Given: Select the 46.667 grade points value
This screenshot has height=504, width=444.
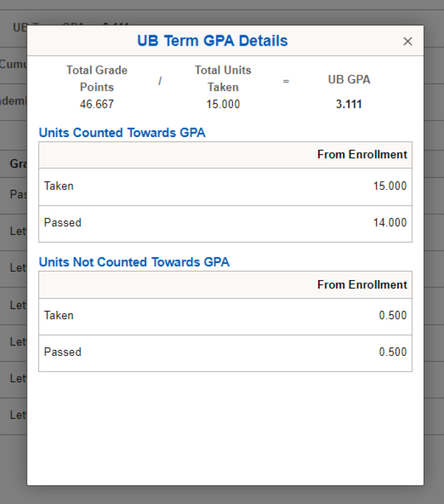Looking at the screenshot, I should click(x=97, y=104).
